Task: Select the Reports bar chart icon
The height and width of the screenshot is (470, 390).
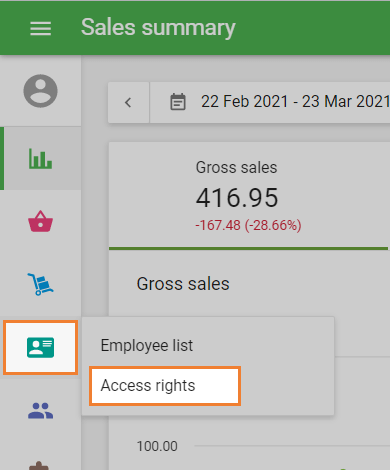Action: point(40,159)
